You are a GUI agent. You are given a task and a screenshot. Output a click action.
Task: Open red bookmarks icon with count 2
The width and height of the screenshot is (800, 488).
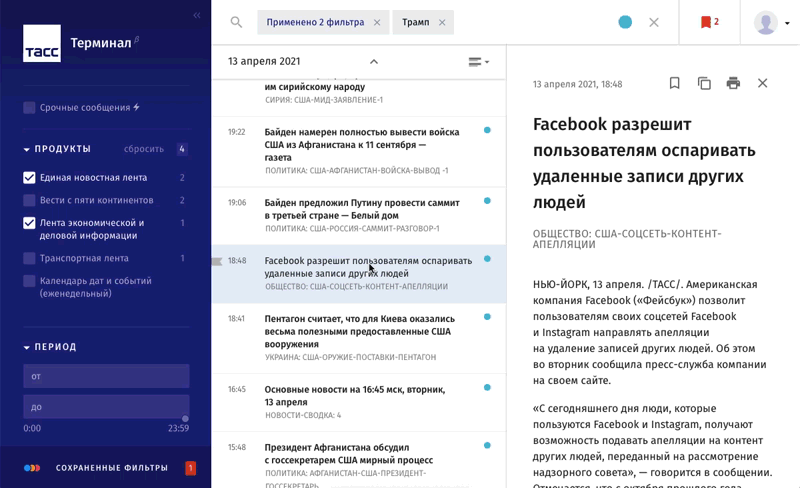(710, 22)
